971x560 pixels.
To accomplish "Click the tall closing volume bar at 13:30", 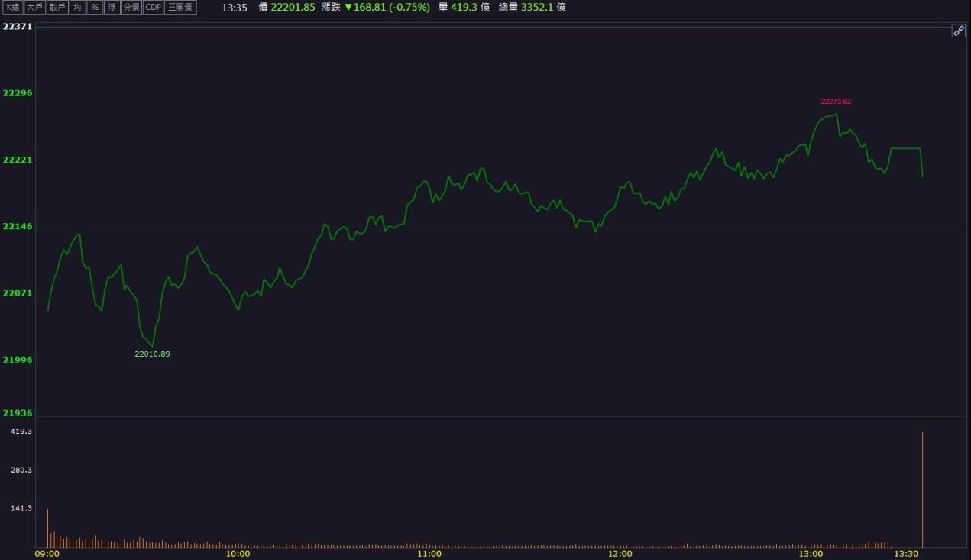I will (x=923, y=490).
